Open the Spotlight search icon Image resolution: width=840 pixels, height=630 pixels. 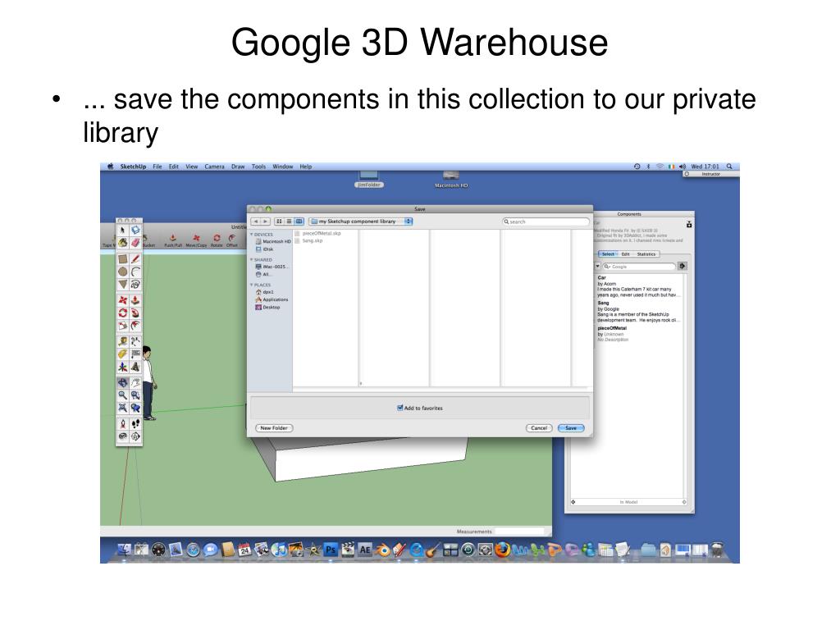[729, 167]
